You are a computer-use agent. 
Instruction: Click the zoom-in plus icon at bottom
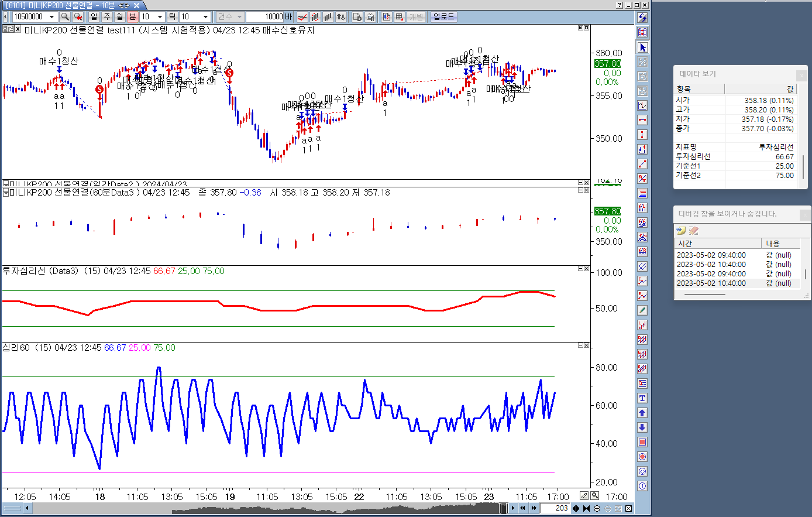(x=597, y=508)
